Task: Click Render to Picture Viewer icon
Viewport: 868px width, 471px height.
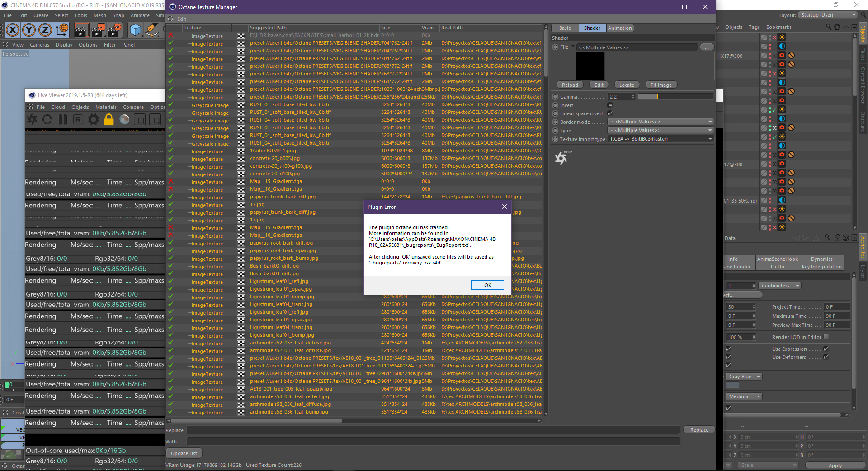Action: 98,30
